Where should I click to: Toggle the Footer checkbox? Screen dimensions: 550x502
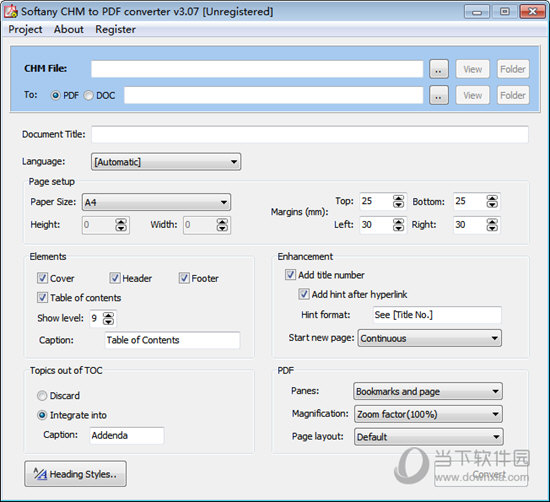click(184, 278)
